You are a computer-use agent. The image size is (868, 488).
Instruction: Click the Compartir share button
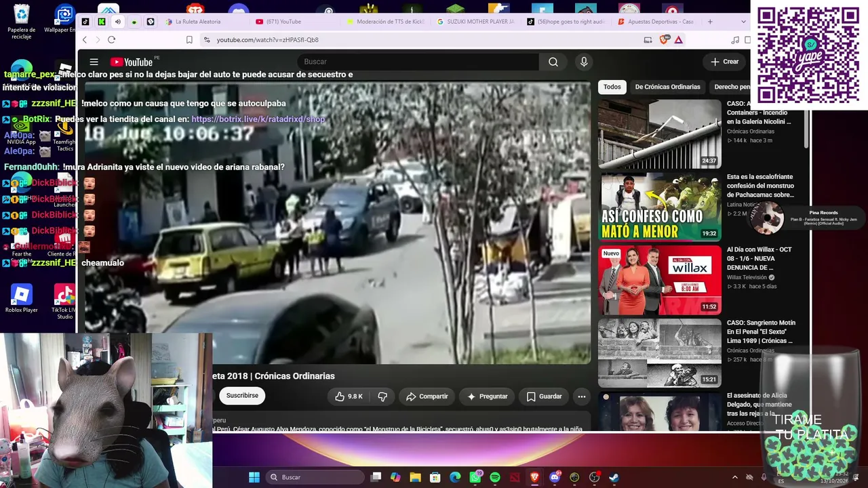tap(427, 396)
